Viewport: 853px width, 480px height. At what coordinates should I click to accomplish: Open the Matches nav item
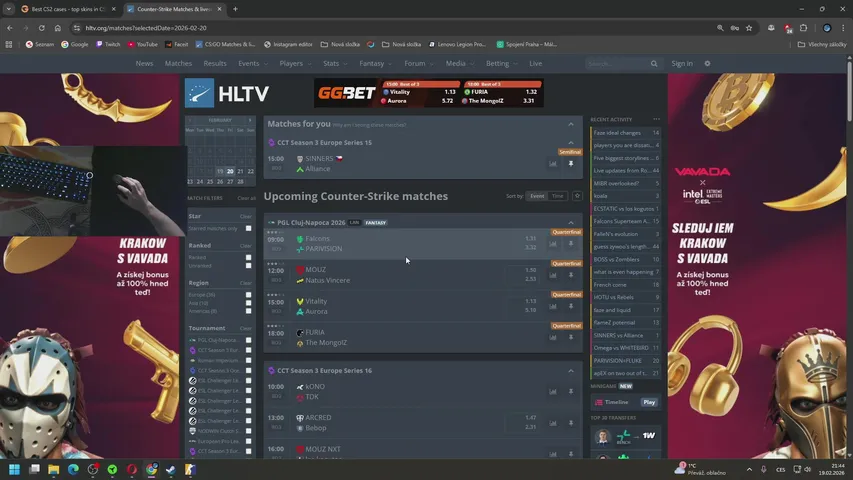(178, 64)
